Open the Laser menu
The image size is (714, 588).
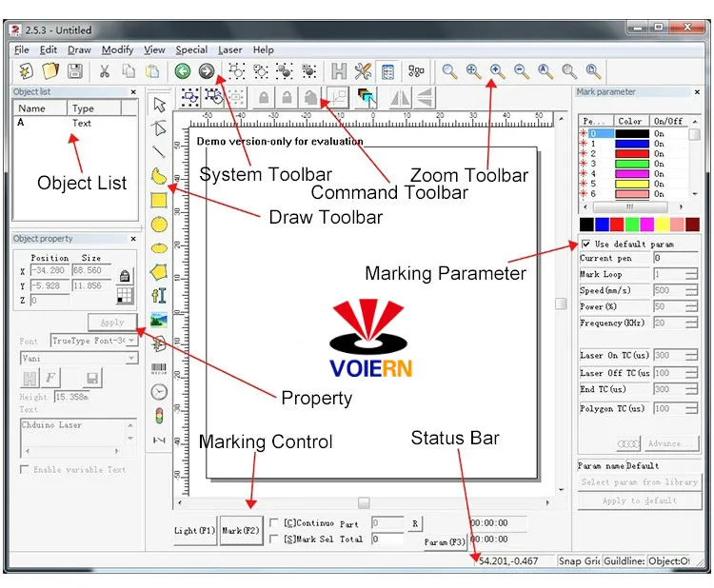coord(230,49)
